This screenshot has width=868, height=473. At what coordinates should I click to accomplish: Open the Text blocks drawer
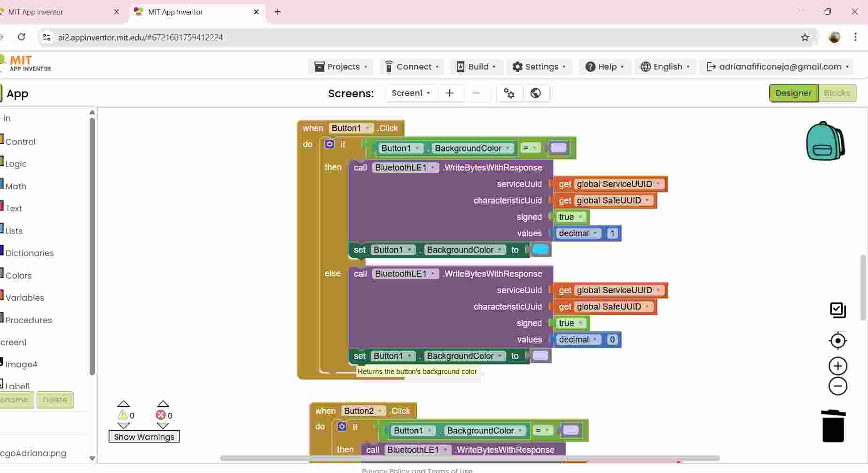14,209
